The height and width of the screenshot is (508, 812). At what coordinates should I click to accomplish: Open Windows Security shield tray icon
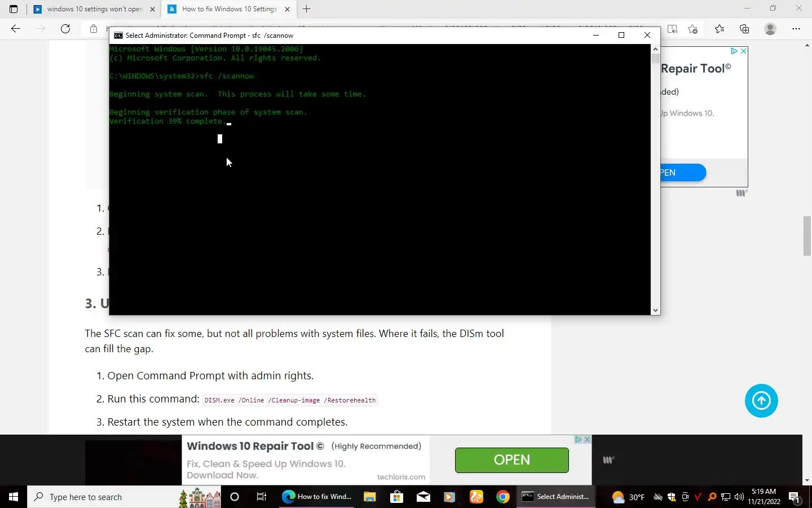click(671, 497)
